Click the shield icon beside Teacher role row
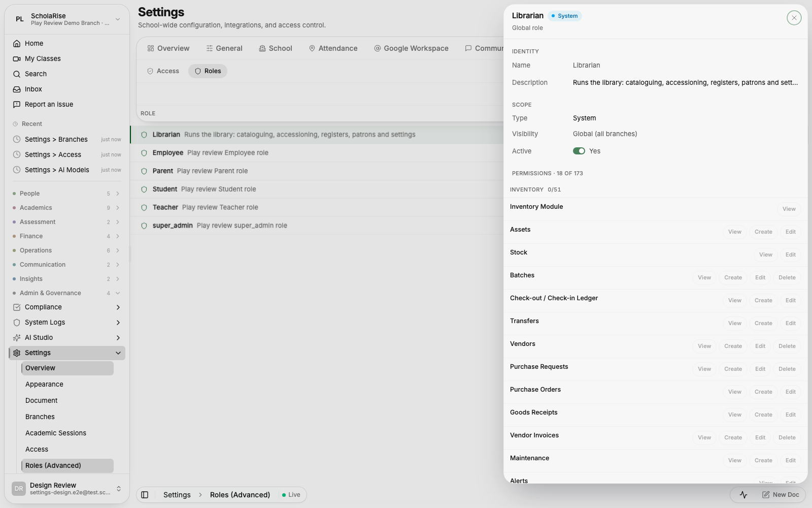Viewport: 812px width, 508px height. pos(144,208)
